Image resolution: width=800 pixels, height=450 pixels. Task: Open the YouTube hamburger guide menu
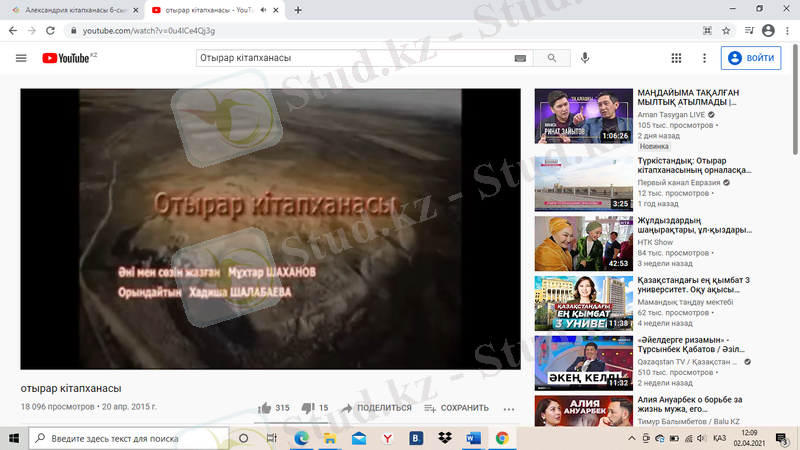(21, 58)
